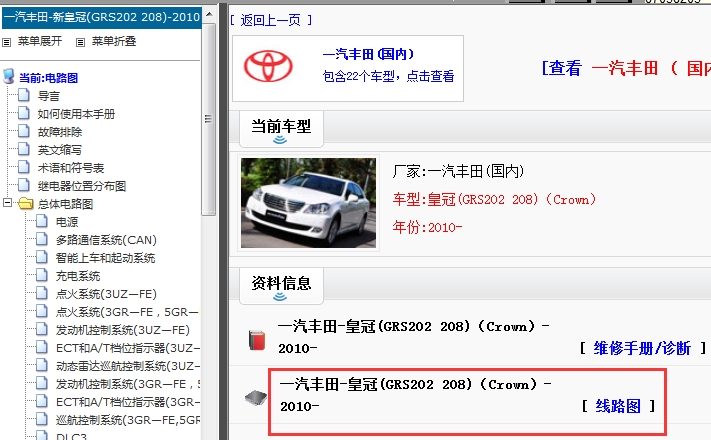The height and width of the screenshot is (440, 711).
Task: Click 菜单展开 label
Action: point(40,41)
